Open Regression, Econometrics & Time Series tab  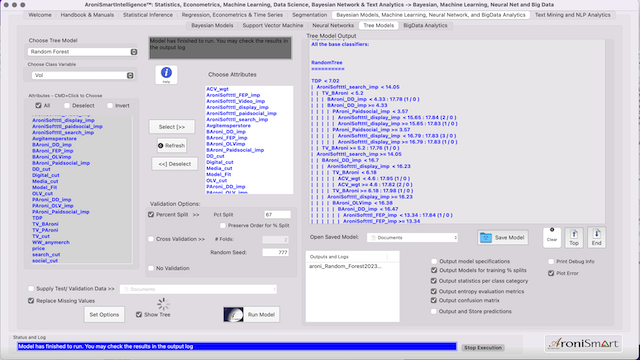pos(232,15)
